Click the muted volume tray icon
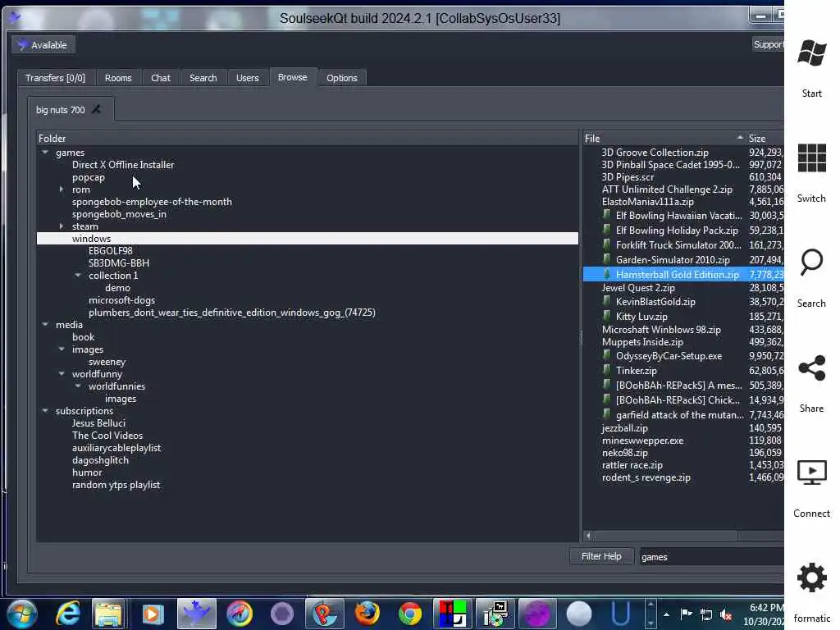This screenshot has height=630, width=840. [727, 614]
